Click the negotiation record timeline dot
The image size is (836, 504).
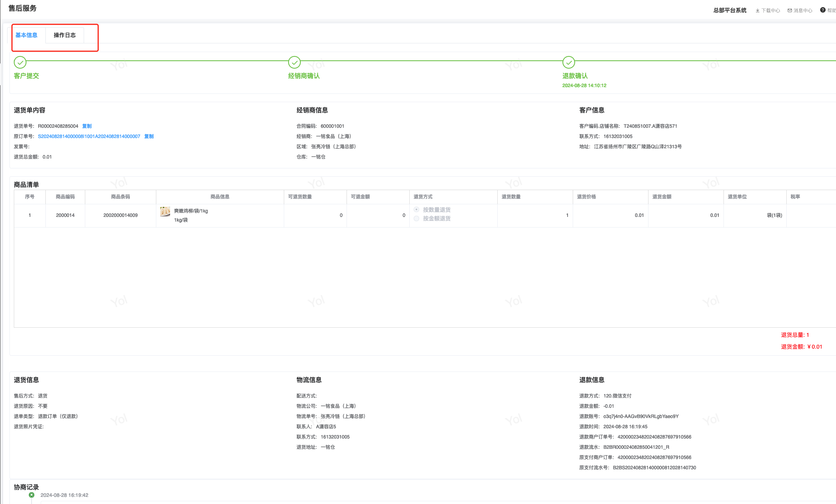(x=32, y=495)
